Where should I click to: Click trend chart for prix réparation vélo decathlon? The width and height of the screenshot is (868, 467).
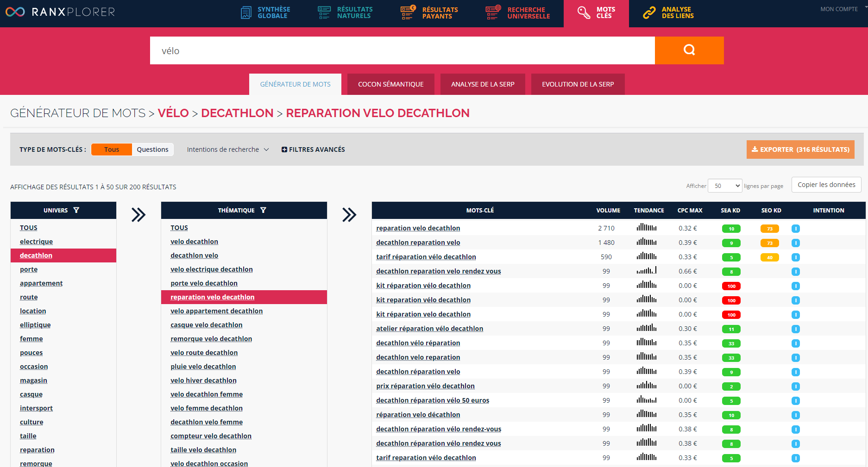647,385
